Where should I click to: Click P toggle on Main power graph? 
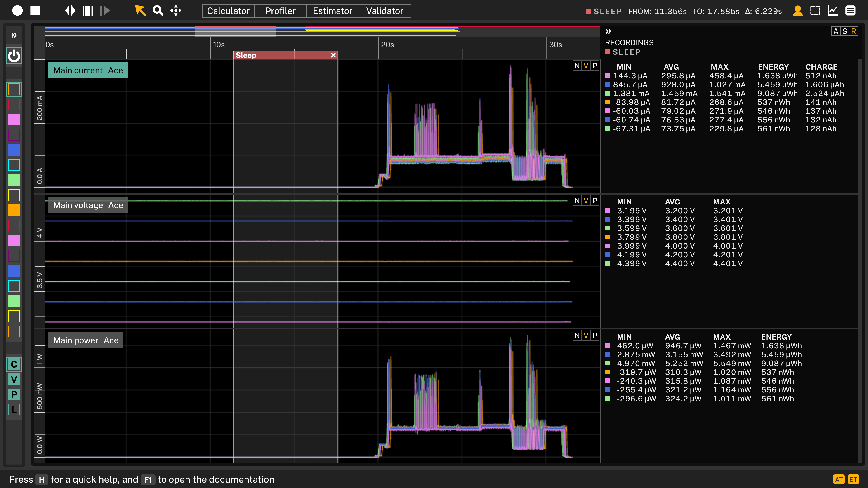pyautogui.click(x=595, y=335)
